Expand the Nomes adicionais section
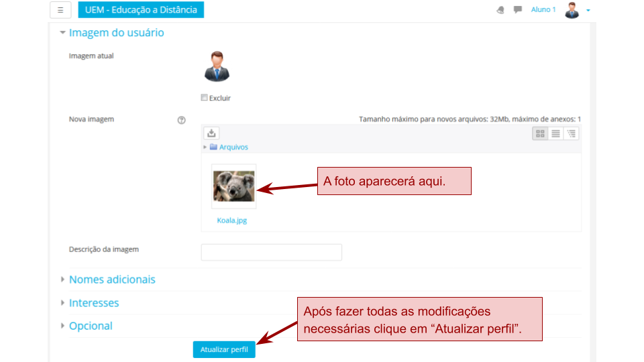Image resolution: width=644 pixels, height=362 pixels. click(x=112, y=280)
